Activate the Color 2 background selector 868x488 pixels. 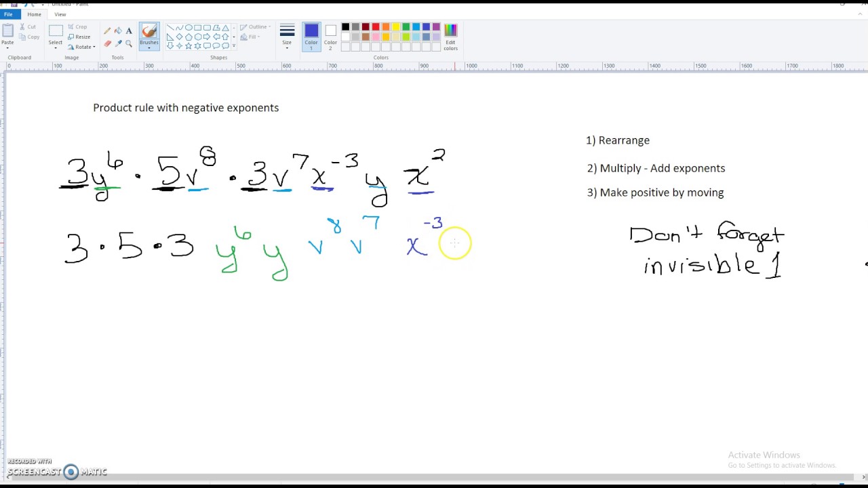coord(330,37)
